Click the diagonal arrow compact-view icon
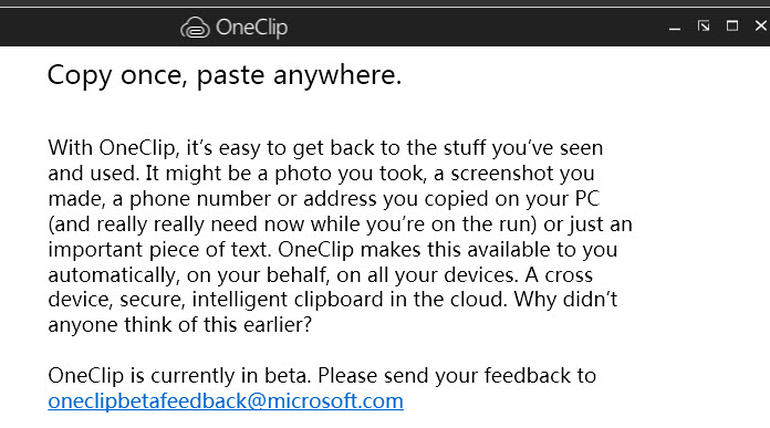This screenshot has width=770, height=428. [x=704, y=26]
